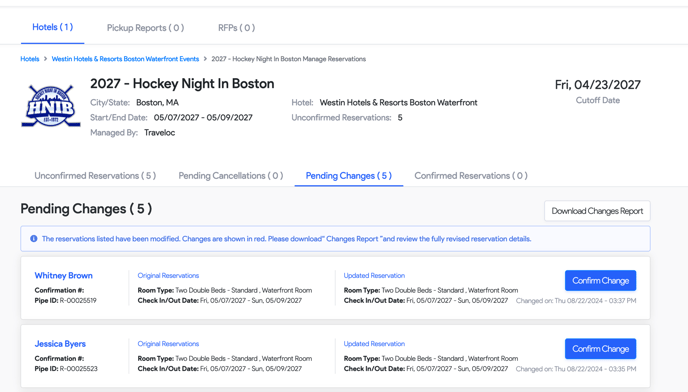This screenshot has width=688, height=392.
Task: Click Updated Reservation heading for Whitney Brown
Action: [x=374, y=276]
